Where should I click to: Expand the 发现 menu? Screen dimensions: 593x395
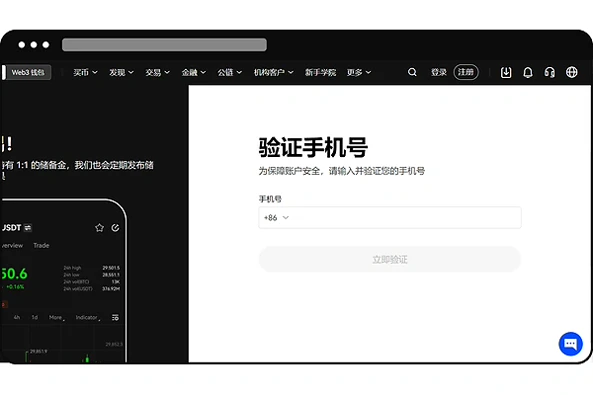[121, 72]
